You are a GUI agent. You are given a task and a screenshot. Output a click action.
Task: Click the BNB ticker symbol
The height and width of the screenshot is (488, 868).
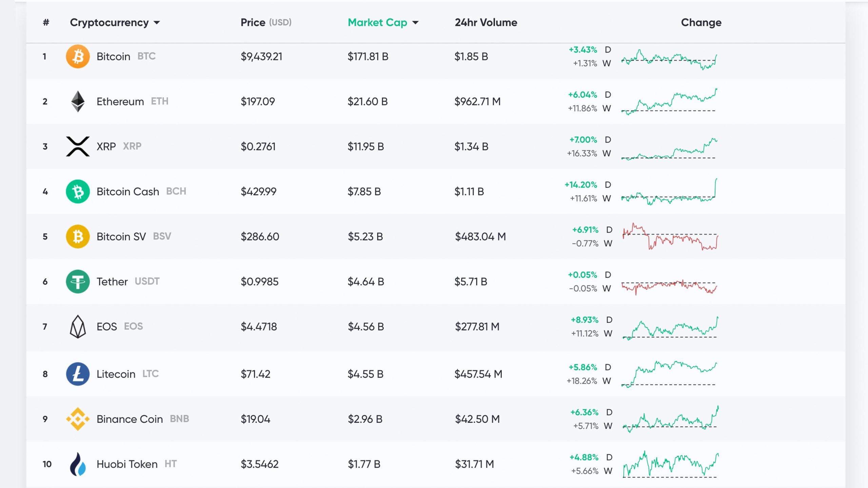click(179, 419)
